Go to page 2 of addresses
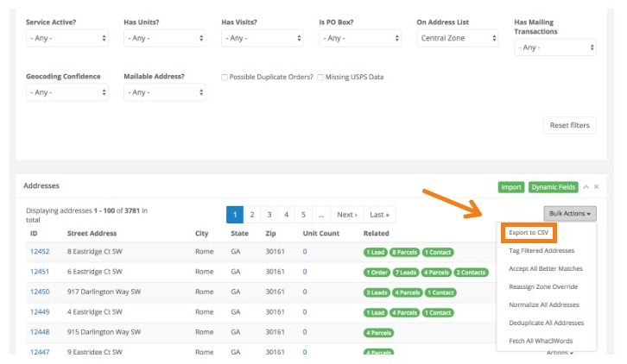Viewport: 627px width, 364px height. pyautogui.click(x=251, y=214)
